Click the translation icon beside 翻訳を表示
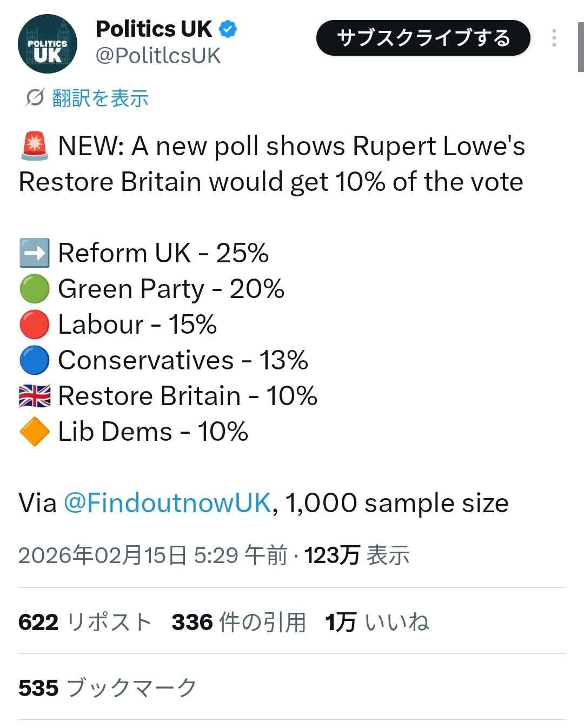 35,98
